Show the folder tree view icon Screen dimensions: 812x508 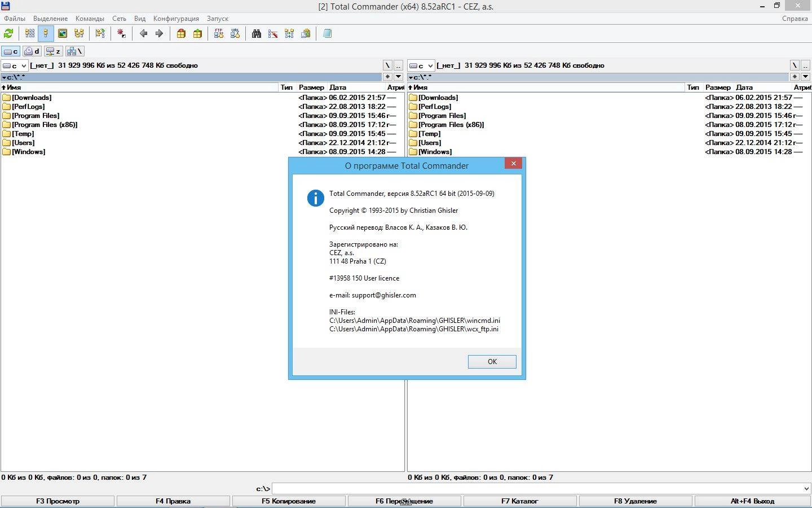point(79,34)
